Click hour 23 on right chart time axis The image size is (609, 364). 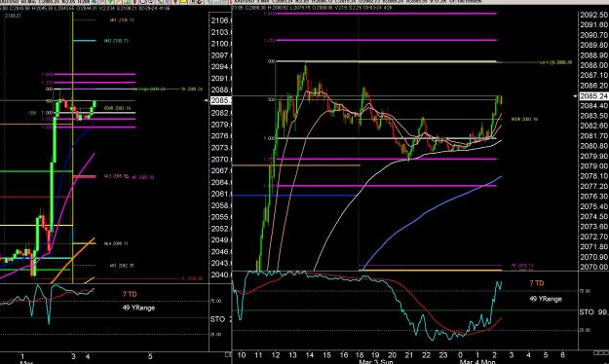[x=443, y=355]
